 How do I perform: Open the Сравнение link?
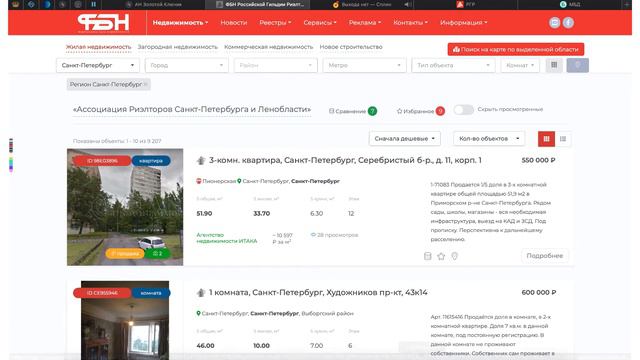click(x=347, y=111)
